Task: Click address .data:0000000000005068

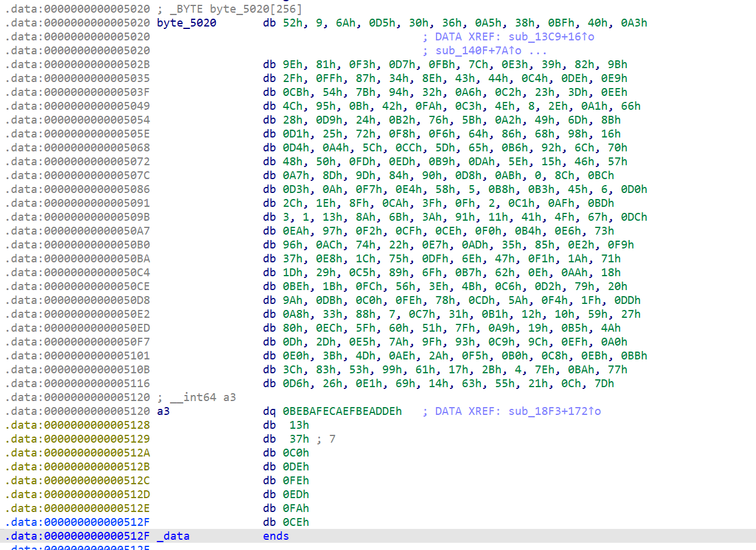Action: (x=78, y=148)
